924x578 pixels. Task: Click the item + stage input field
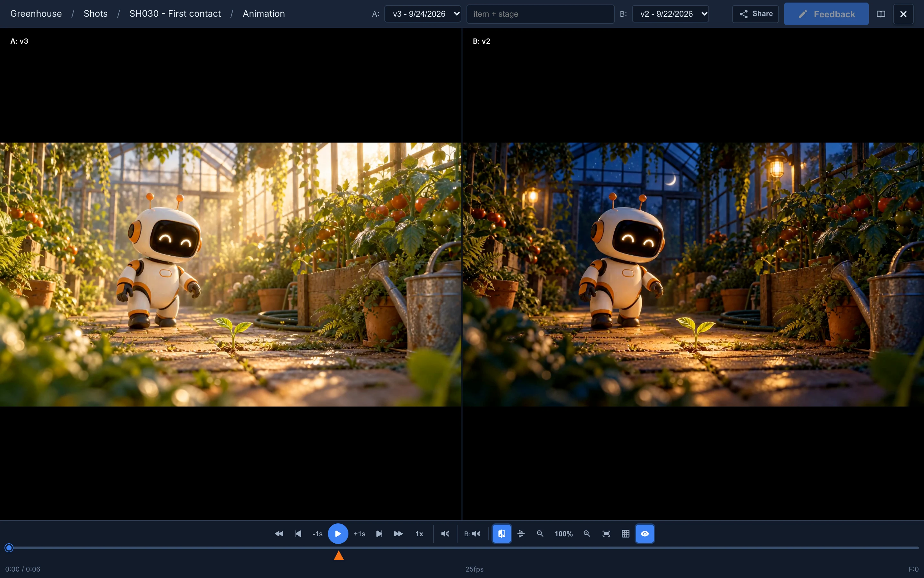pyautogui.click(x=540, y=14)
